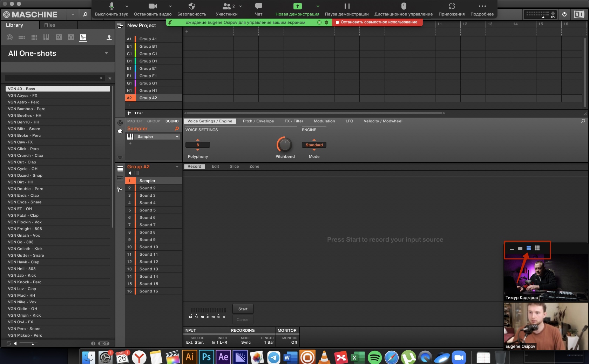The width and height of the screenshot is (589, 364).
Task: Collapse control area with down arrow
Action: [120, 158]
